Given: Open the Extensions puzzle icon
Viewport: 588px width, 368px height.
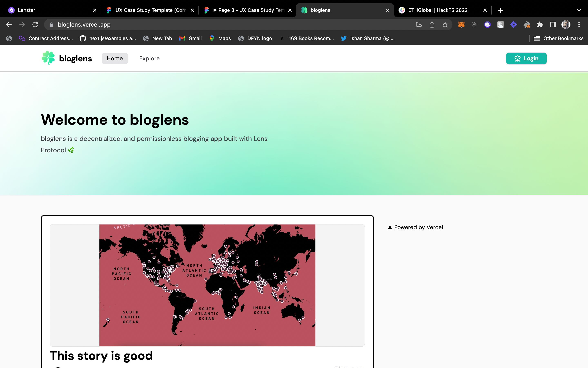Looking at the screenshot, I should click(540, 25).
